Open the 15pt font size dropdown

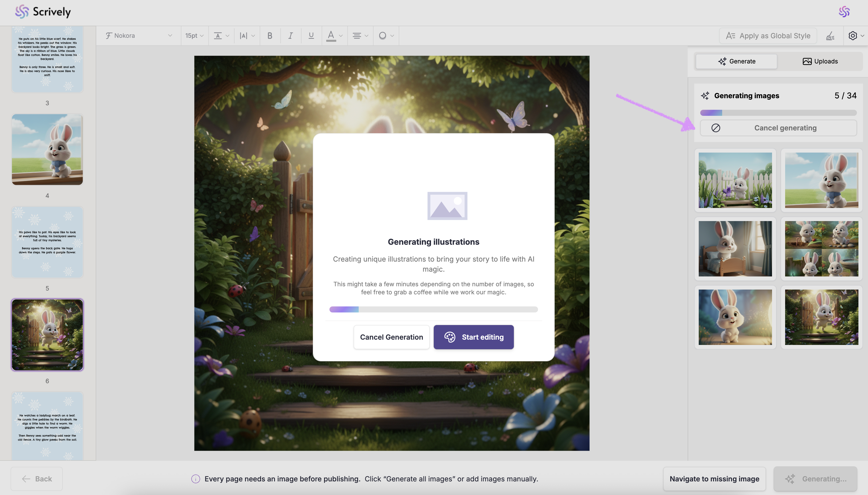coord(194,36)
